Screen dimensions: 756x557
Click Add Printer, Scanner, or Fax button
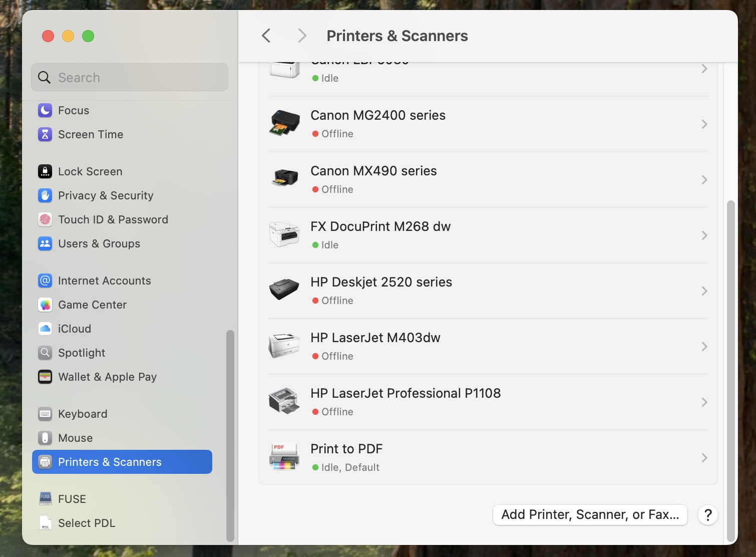pos(590,514)
